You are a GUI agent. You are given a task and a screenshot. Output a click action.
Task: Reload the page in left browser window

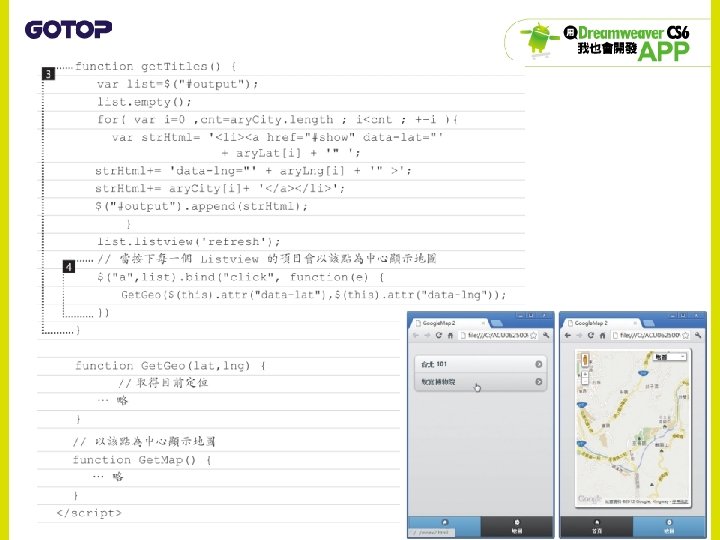click(439, 335)
